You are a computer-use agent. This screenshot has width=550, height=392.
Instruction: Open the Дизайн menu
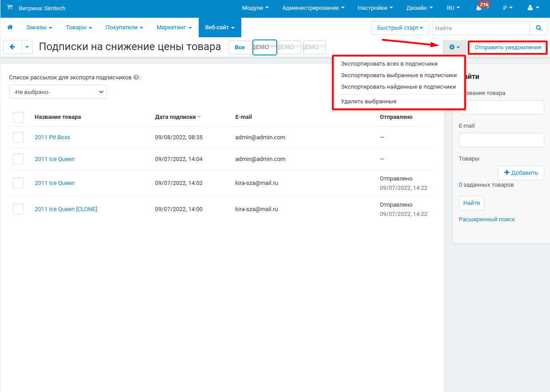(x=419, y=8)
